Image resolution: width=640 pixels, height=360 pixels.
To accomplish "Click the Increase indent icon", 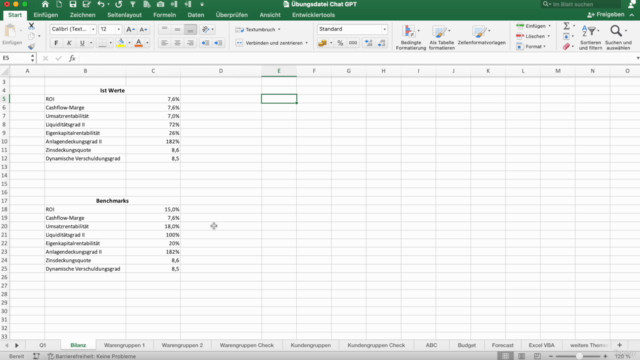I will (x=218, y=43).
